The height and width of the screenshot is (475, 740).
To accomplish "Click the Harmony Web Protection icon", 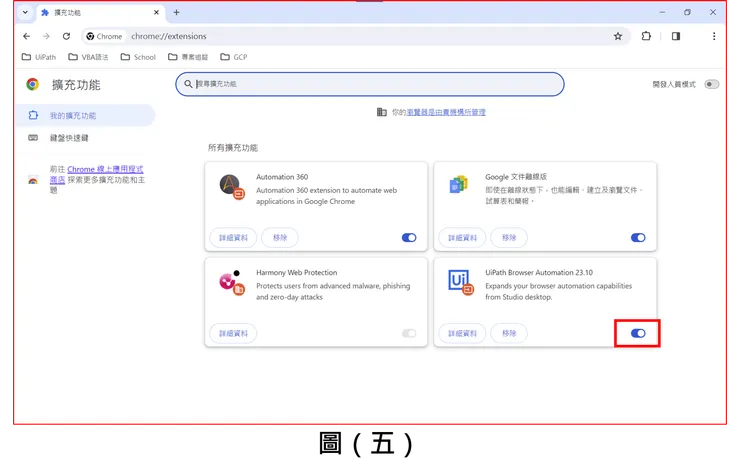I will tap(232, 282).
